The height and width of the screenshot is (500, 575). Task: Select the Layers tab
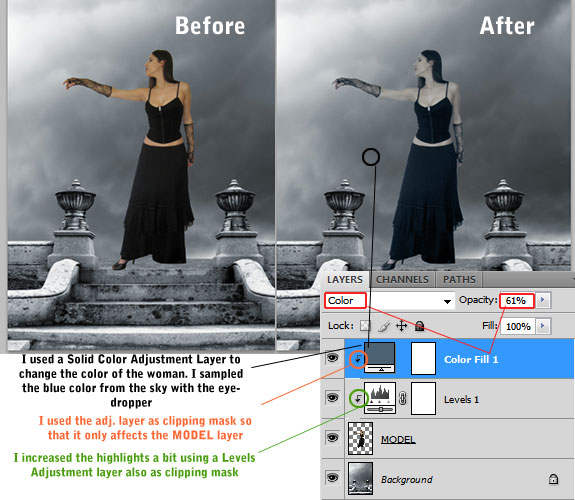[x=345, y=280]
